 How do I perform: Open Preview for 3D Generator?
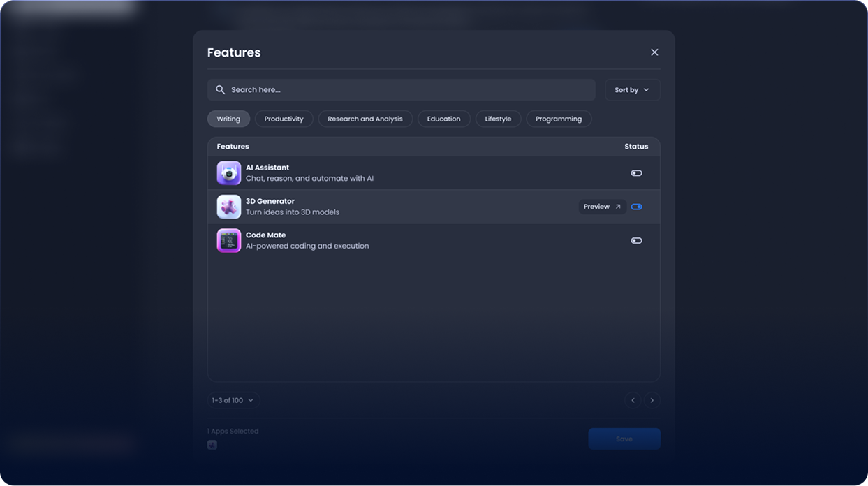(x=601, y=207)
